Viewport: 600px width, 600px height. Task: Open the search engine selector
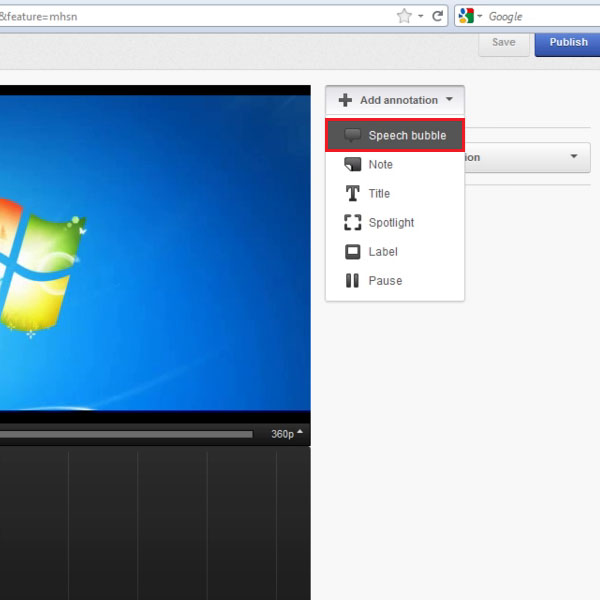[x=470, y=16]
